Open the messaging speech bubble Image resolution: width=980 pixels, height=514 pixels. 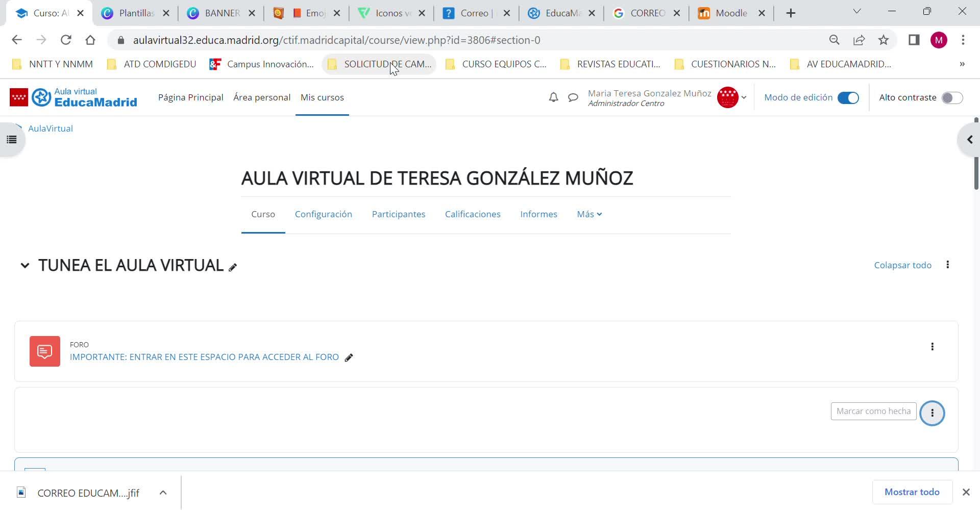573,97
